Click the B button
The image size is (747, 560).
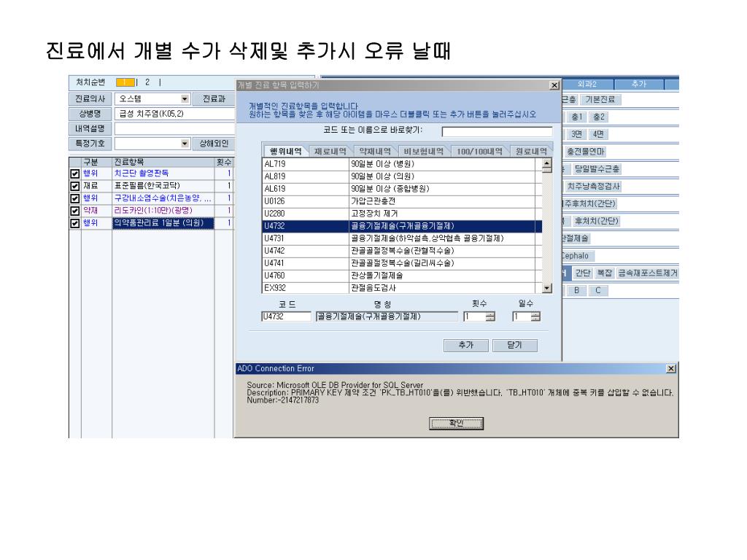[576, 290]
